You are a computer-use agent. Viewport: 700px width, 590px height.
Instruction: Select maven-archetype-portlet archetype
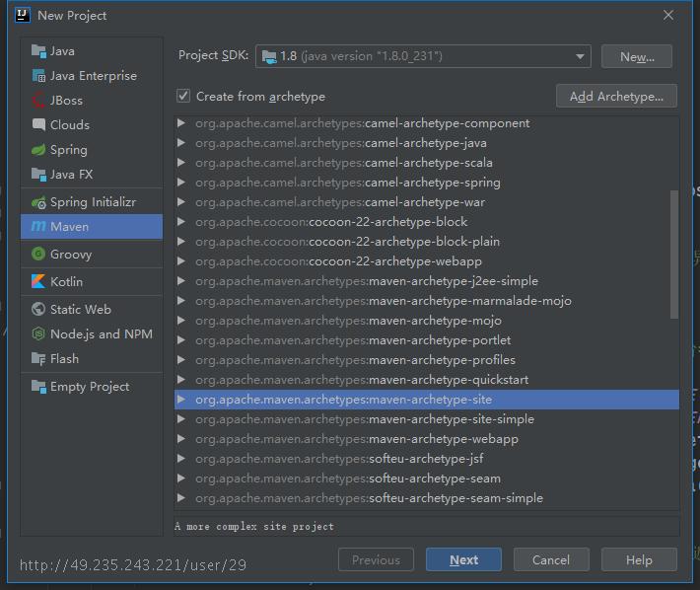point(427,340)
